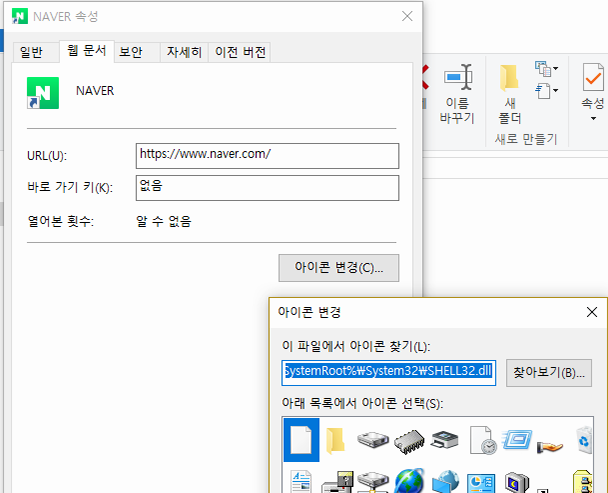Click the Properties (속성) checkmark icon in ribbon
Screen dimensions: 608x493
tap(593, 77)
